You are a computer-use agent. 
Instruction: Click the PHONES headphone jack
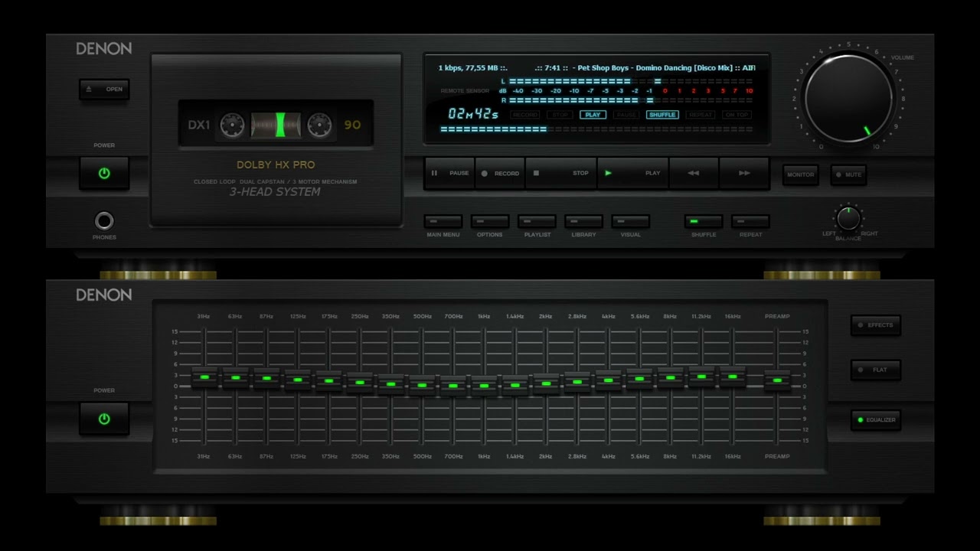point(104,221)
